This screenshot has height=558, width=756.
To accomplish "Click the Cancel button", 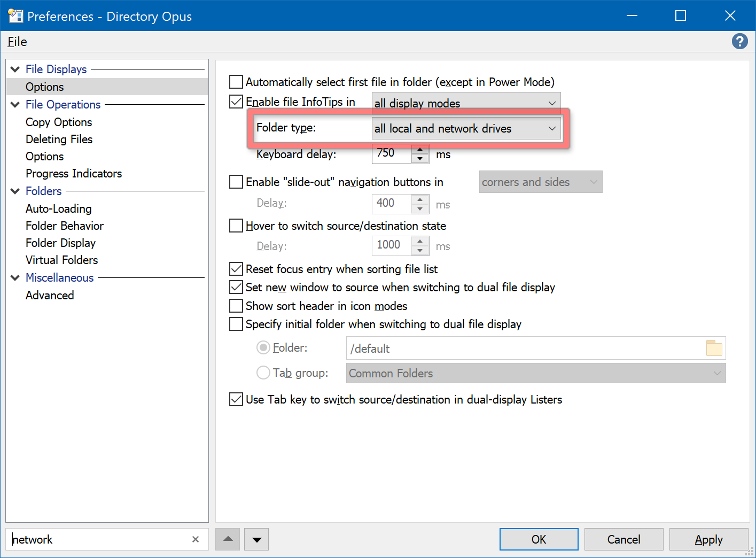I will pyautogui.click(x=623, y=539).
